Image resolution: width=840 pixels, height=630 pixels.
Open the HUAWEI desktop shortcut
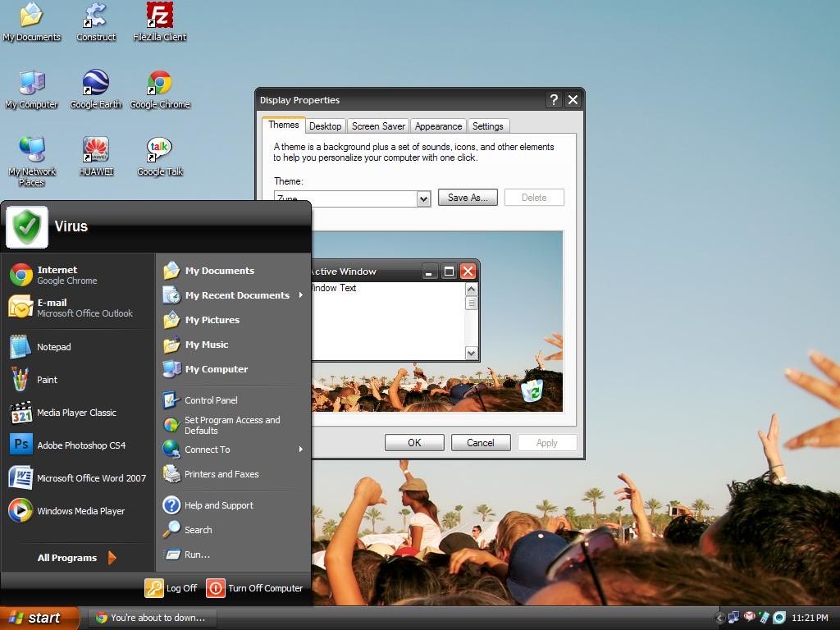pos(95,150)
